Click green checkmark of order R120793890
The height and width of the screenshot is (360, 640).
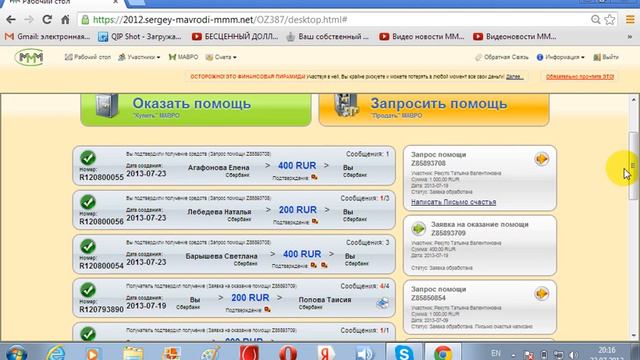pyautogui.click(x=88, y=290)
